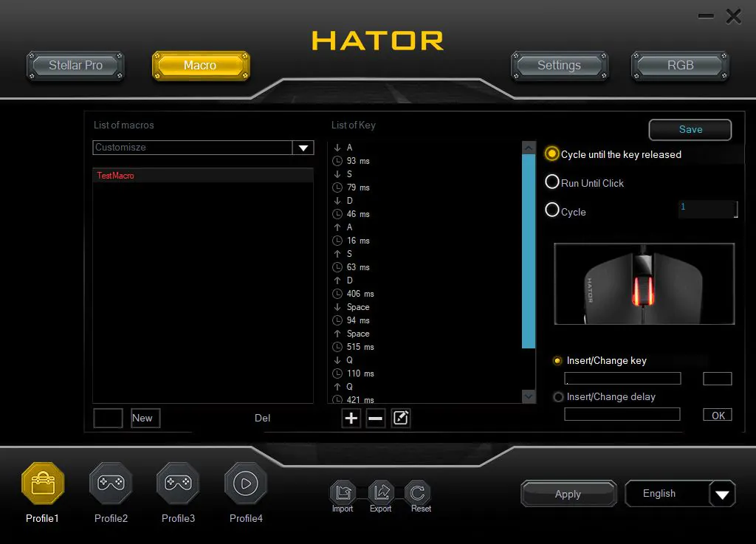Select the TestMacro entry
756x544 pixels.
tap(202, 176)
